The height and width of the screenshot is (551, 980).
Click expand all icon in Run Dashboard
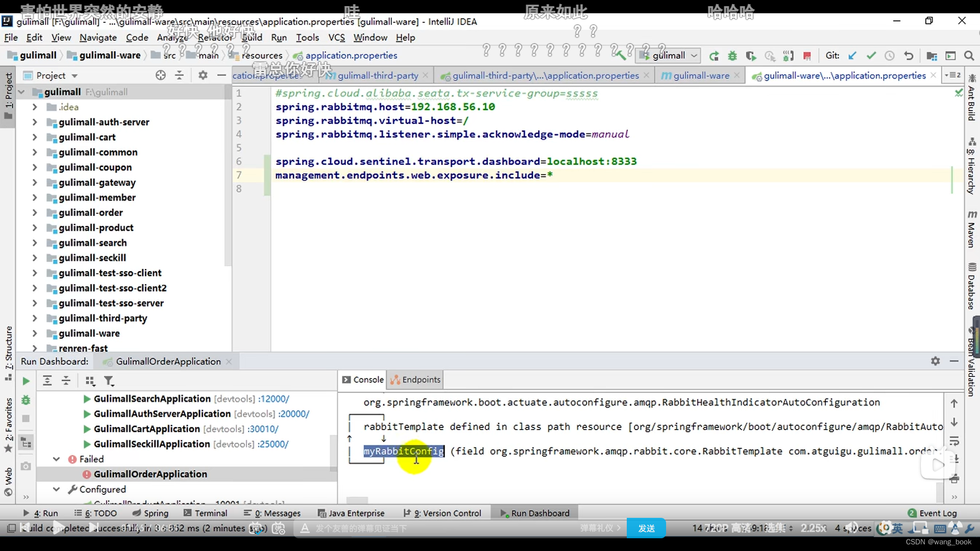pyautogui.click(x=47, y=381)
